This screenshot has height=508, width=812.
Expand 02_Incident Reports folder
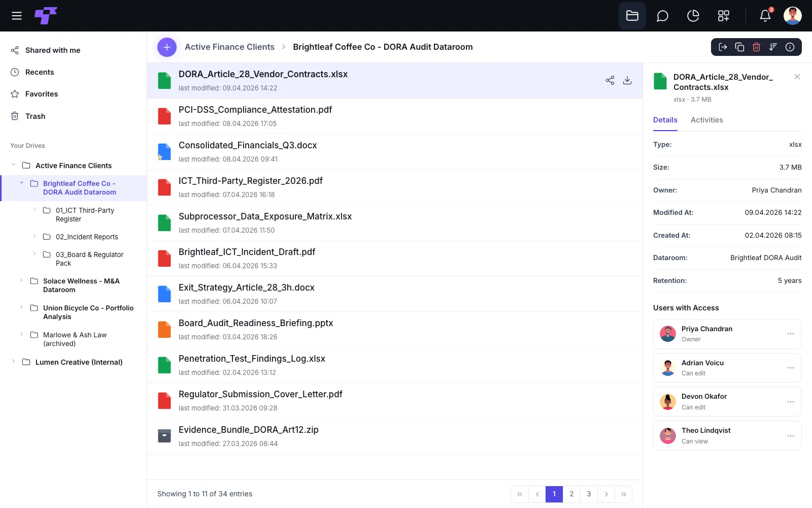(35, 236)
